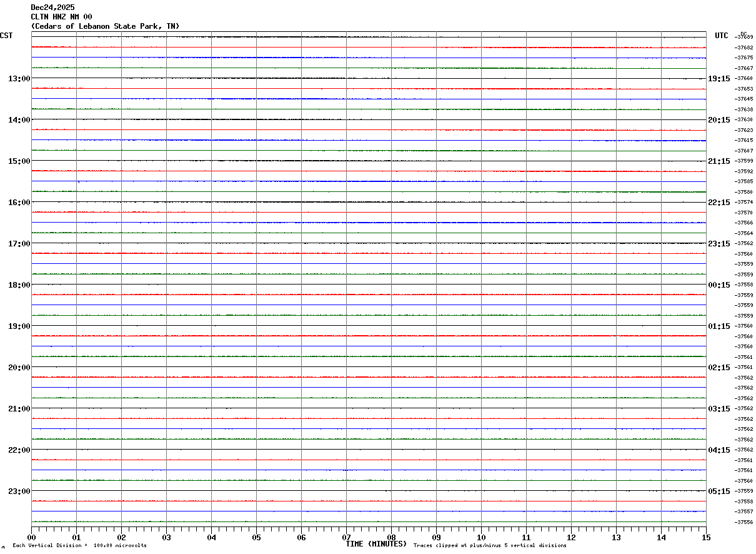Click the date label "Dec24,2025"

pyautogui.click(x=52, y=8)
